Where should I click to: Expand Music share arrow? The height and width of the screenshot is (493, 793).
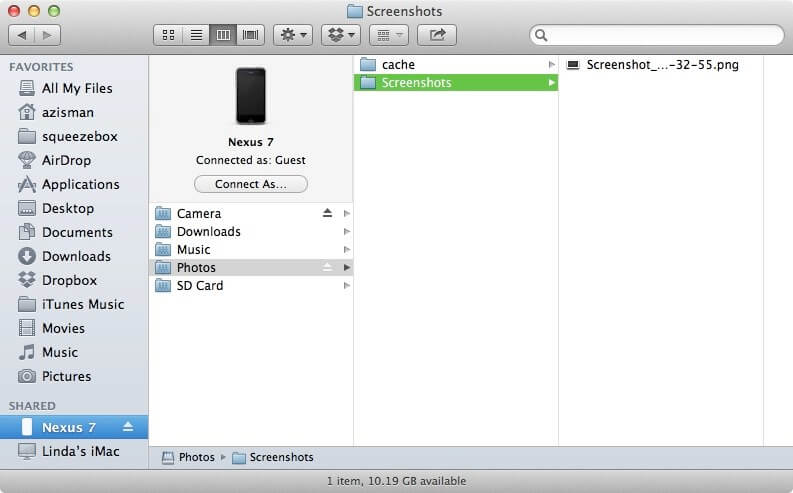coord(346,249)
